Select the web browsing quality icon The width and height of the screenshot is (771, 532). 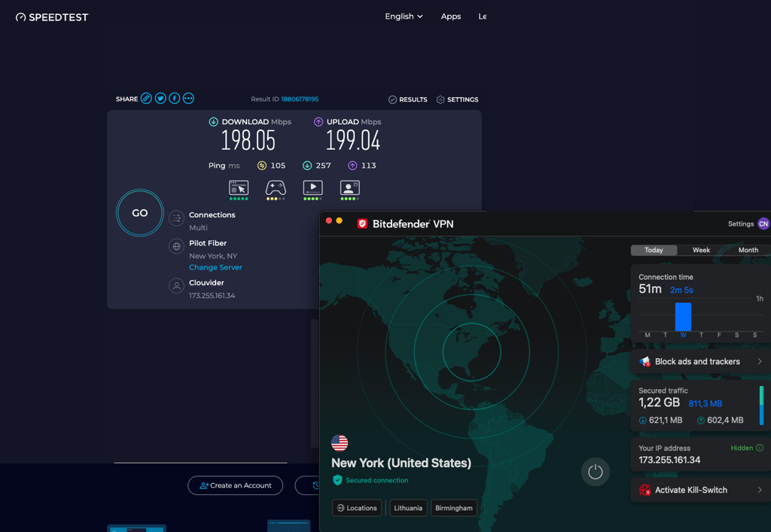coord(239,190)
